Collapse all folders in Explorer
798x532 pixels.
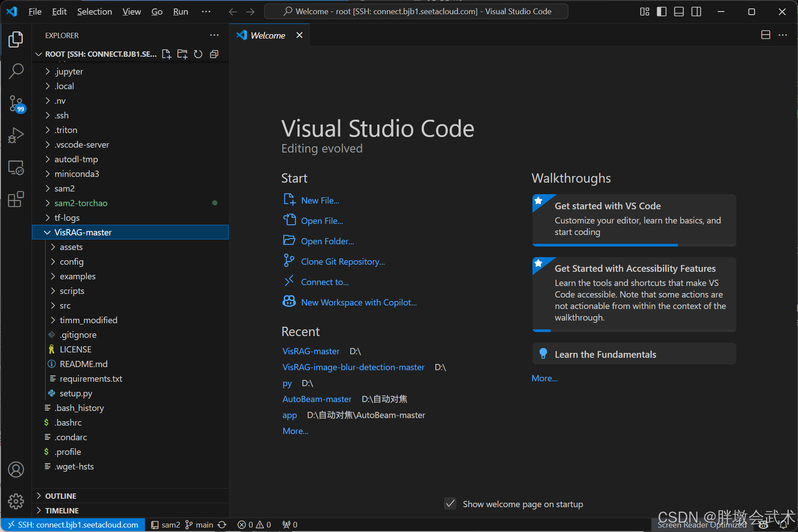pyautogui.click(x=214, y=54)
